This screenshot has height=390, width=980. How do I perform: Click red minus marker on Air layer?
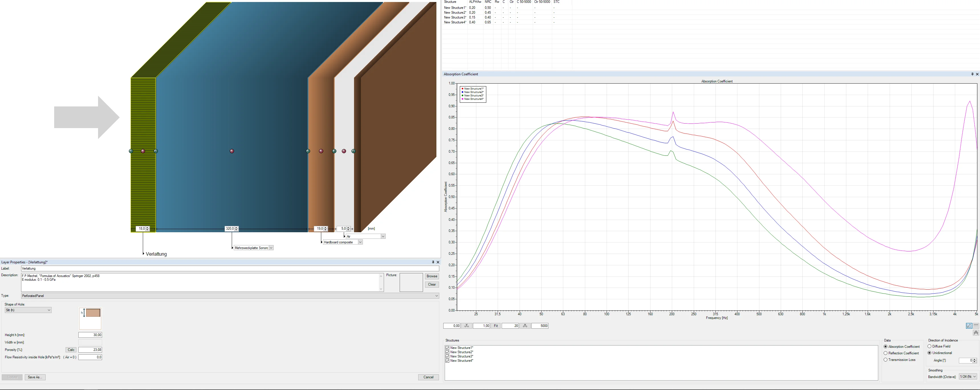(x=344, y=151)
